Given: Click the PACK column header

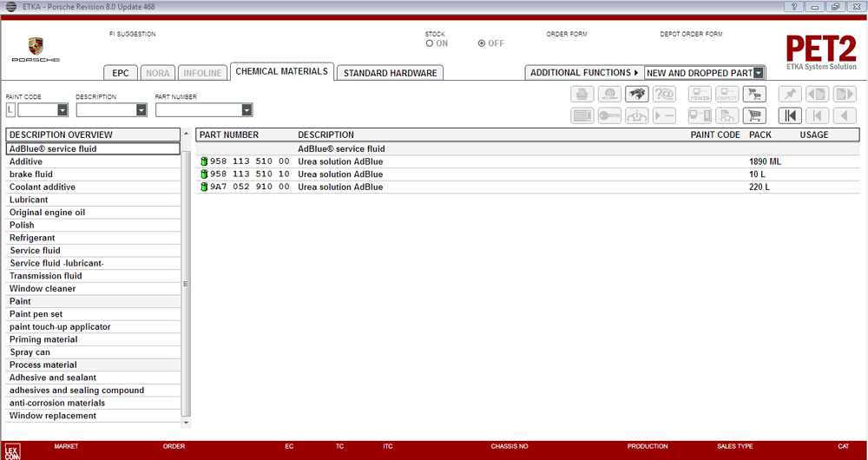Looking at the screenshot, I should pyautogui.click(x=760, y=135).
